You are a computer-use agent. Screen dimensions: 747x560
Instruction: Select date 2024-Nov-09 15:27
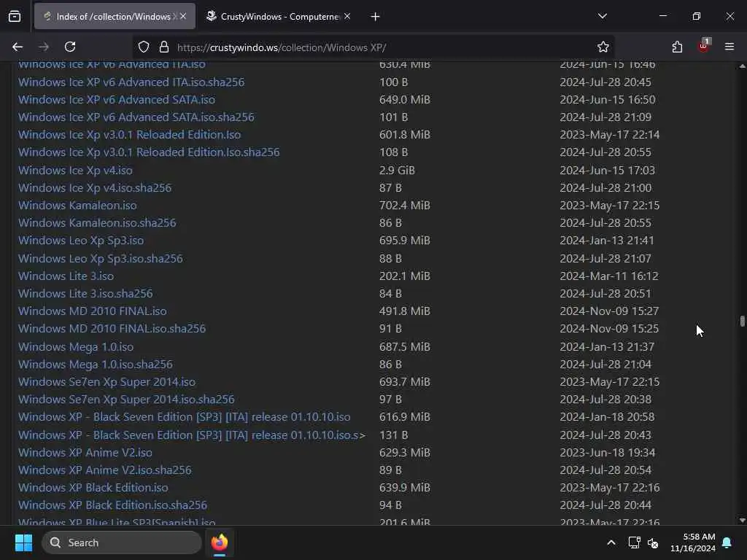609,311
